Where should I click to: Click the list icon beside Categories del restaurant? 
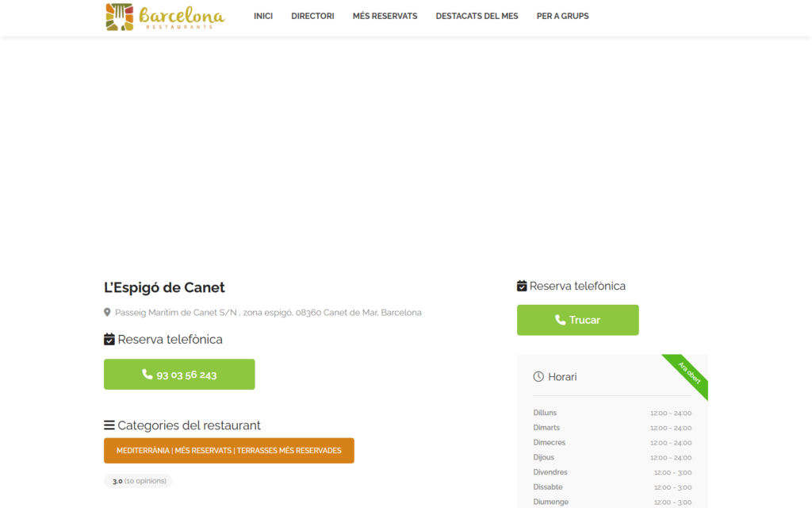pos(109,425)
